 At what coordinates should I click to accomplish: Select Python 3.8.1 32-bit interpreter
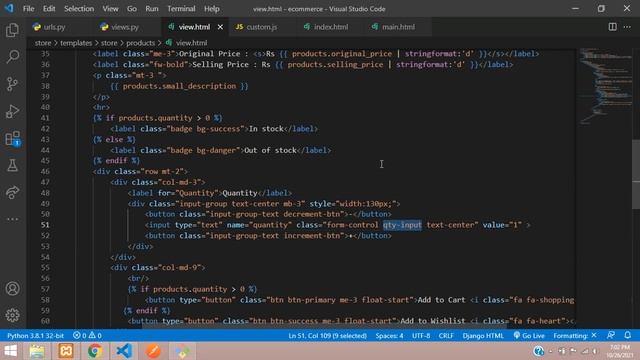[x=36, y=336]
